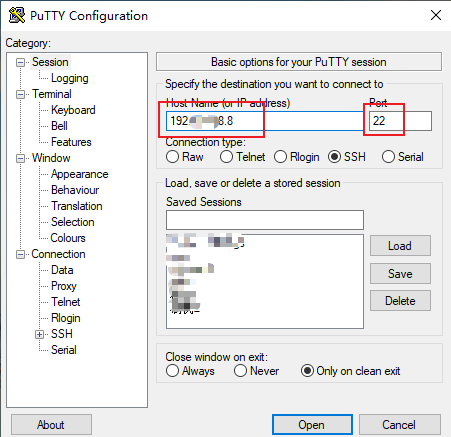The height and width of the screenshot is (437, 451).
Task: Select the Keyboard category
Action: click(x=73, y=110)
